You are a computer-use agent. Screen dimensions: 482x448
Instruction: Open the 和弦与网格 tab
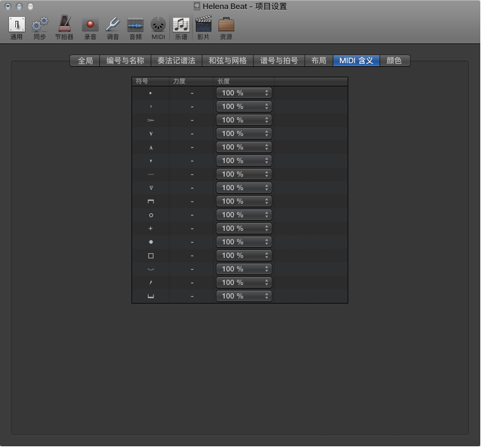coord(227,61)
